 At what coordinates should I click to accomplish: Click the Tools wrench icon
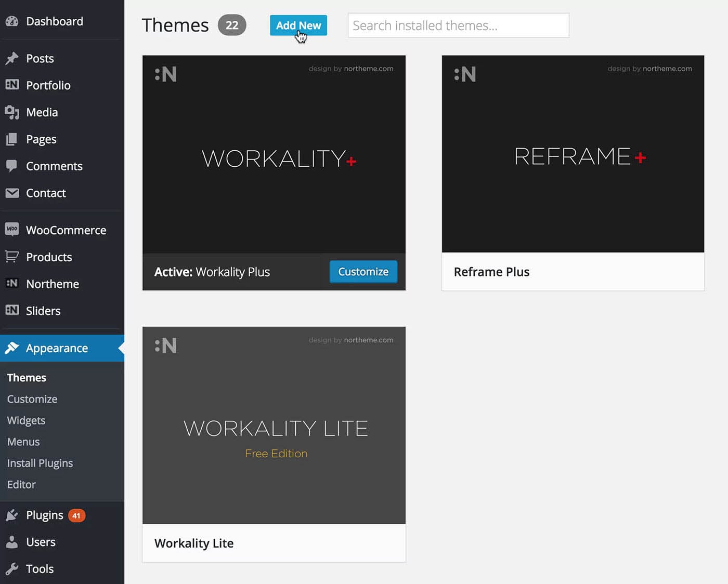click(x=12, y=569)
